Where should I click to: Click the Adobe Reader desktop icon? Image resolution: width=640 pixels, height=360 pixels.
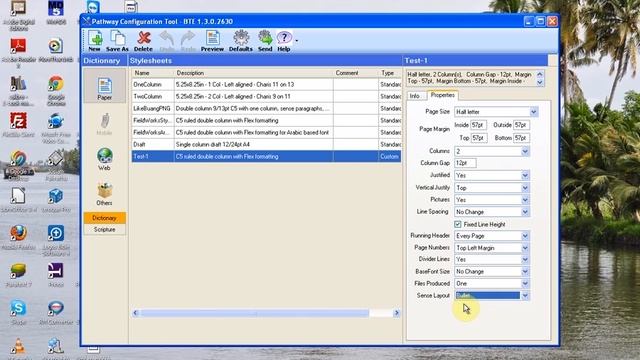click(19, 52)
